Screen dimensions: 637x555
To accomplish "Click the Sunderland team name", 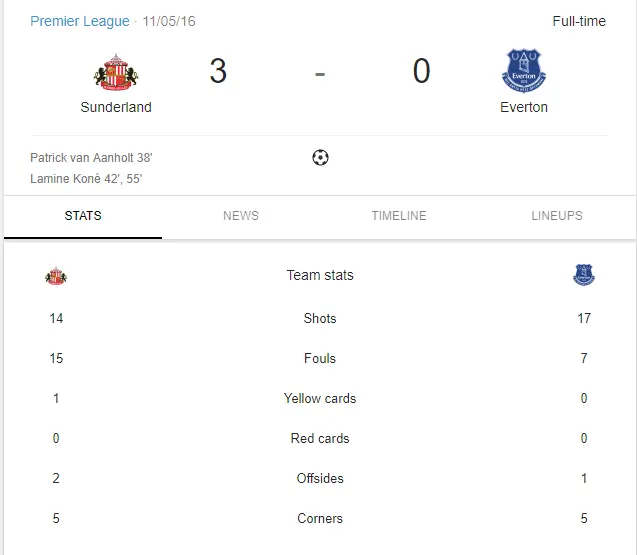I will [116, 107].
